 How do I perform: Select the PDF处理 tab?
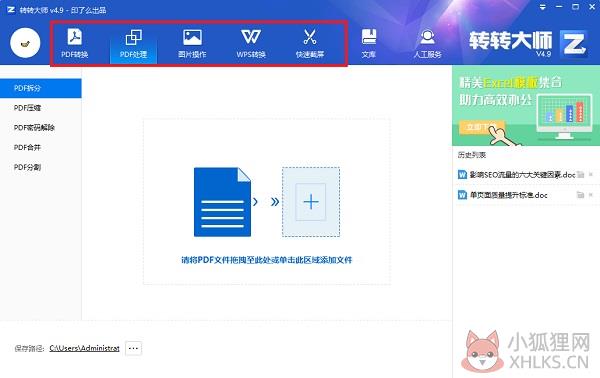coord(133,44)
